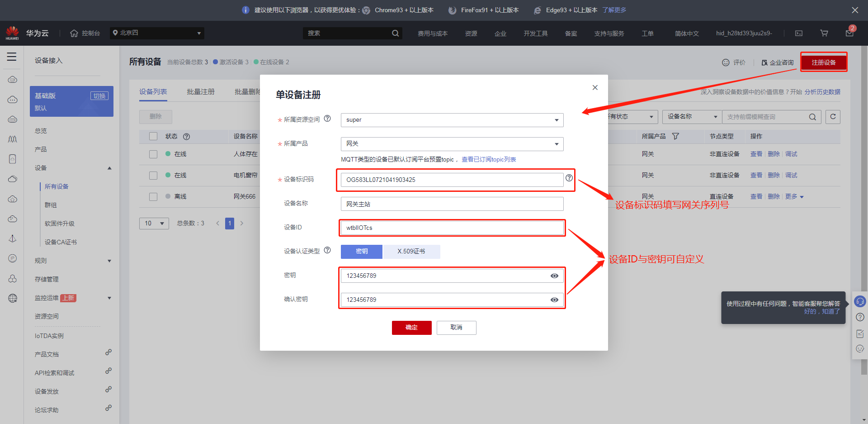The width and height of the screenshot is (868, 424).
Task: Open the messages mail icon with badge
Action: click(849, 33)
